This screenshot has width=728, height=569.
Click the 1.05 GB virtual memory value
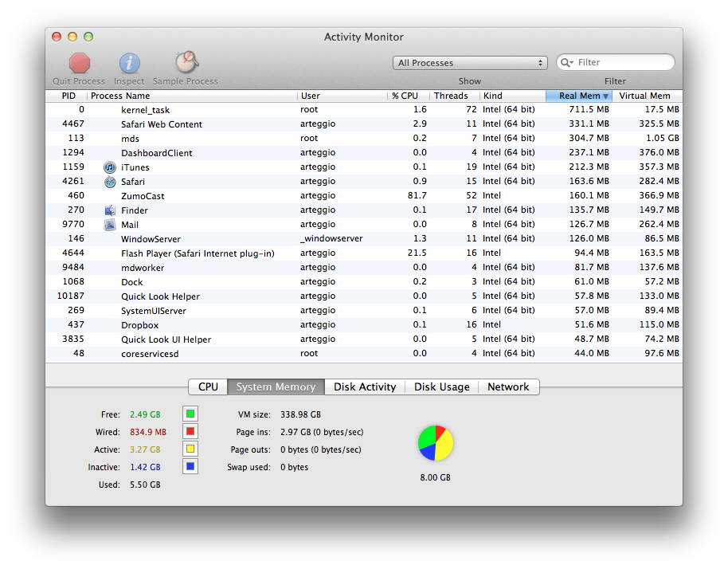[663, 138]
